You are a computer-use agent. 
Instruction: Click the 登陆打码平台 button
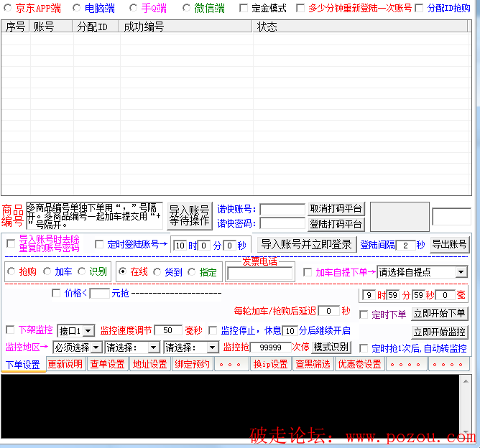tap(336, 224)
